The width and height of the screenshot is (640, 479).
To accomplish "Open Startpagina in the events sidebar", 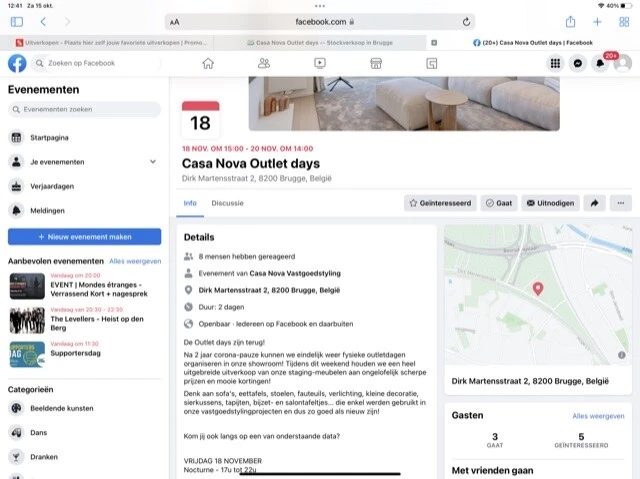I will click(84, 137).
